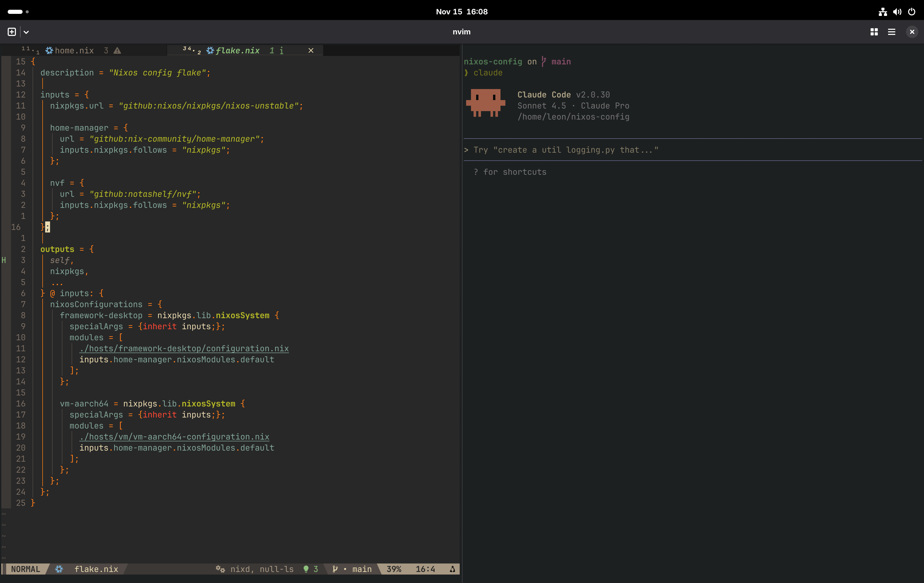The image size is (924, 583).
Task: Click the warning triangle on home.nix tab
Action: (x=117, y=51)
